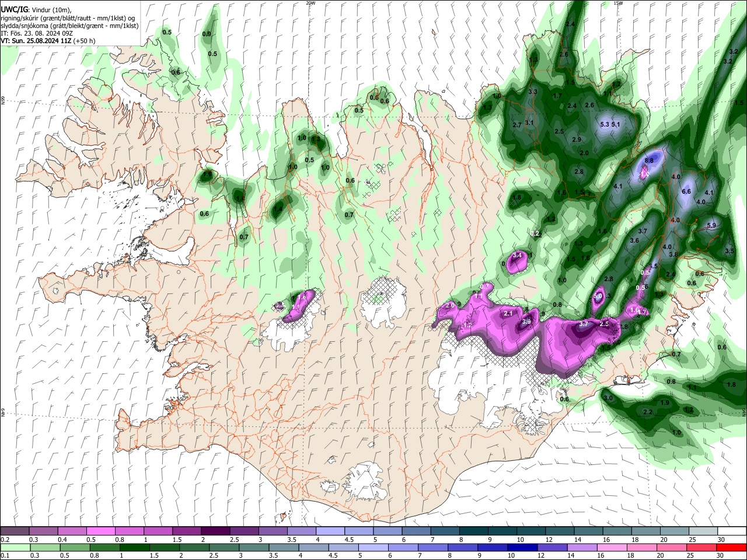This screenshot has height=560, width=747.
Task: Click the 3.9 snowfall value on the map
Action: click(x=526, y=321)
